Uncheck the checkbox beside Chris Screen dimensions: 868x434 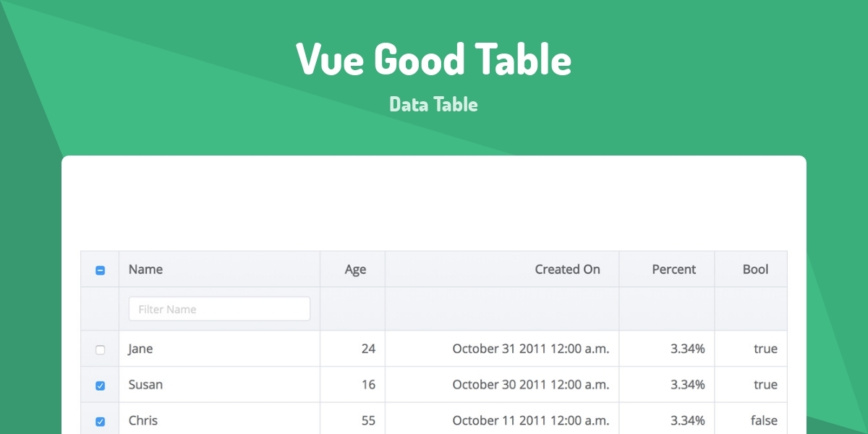[x=100, y=420]
